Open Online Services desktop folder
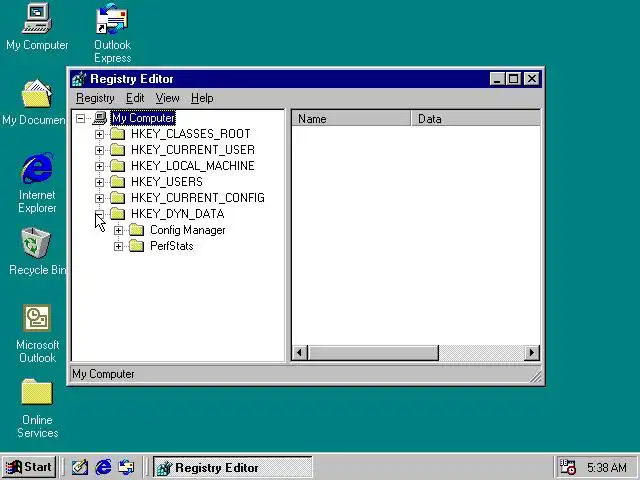The height and width of the screenshot is (480, 640). 37,391
